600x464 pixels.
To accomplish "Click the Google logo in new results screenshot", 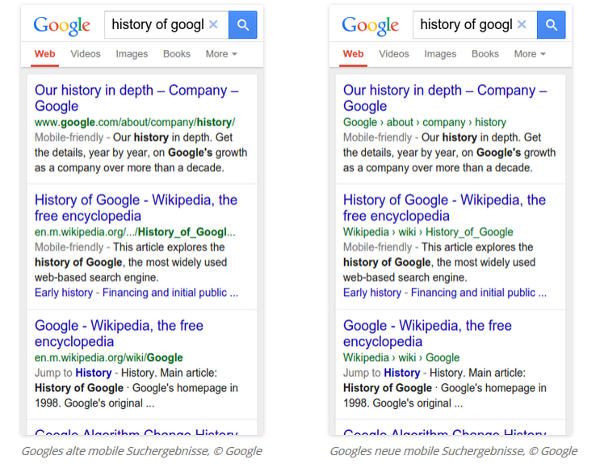I will tap(370, 26).
